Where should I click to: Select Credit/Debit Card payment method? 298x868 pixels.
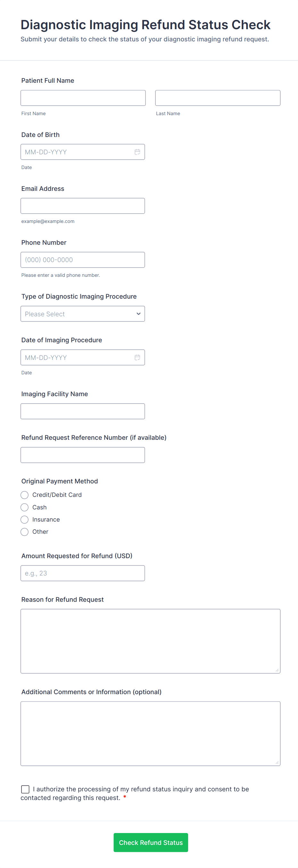pyautogui.click(x=25, y=495)
